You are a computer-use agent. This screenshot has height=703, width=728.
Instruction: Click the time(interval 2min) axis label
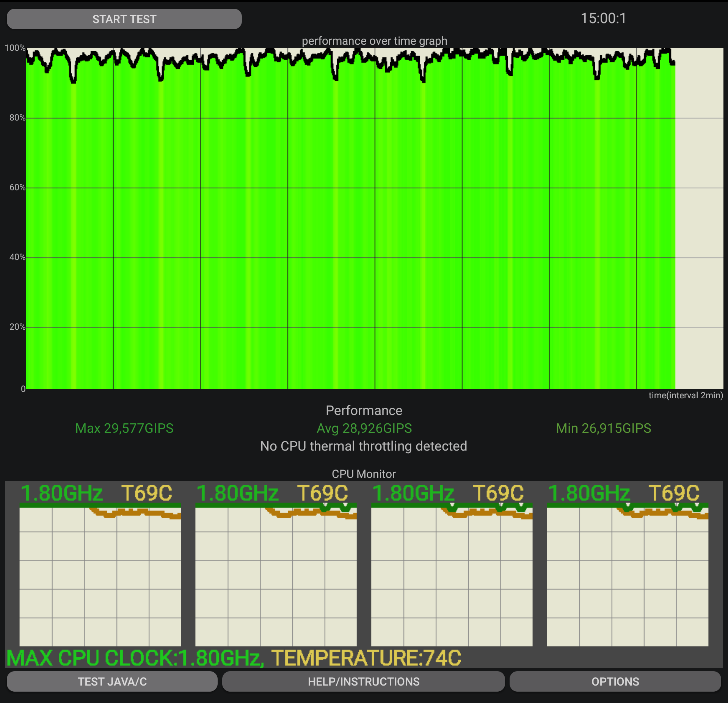[686, 395]
